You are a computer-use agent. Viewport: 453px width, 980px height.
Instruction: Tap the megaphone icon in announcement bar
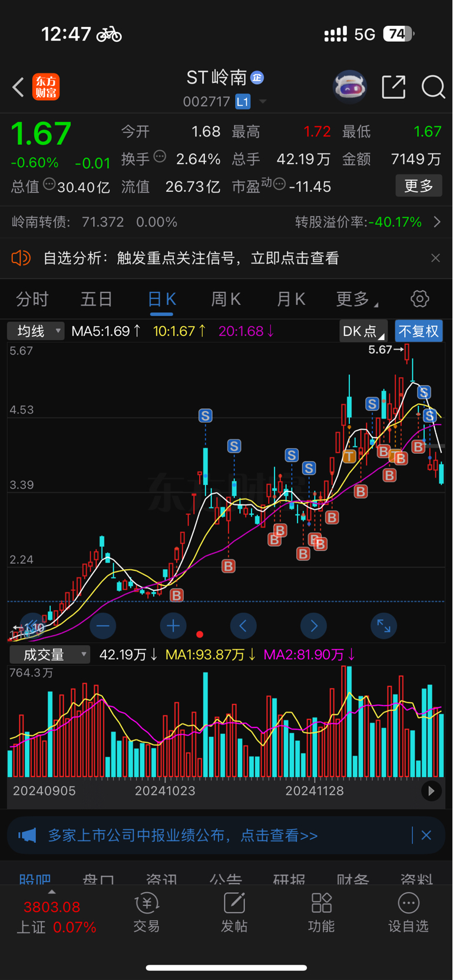(27, 835)
